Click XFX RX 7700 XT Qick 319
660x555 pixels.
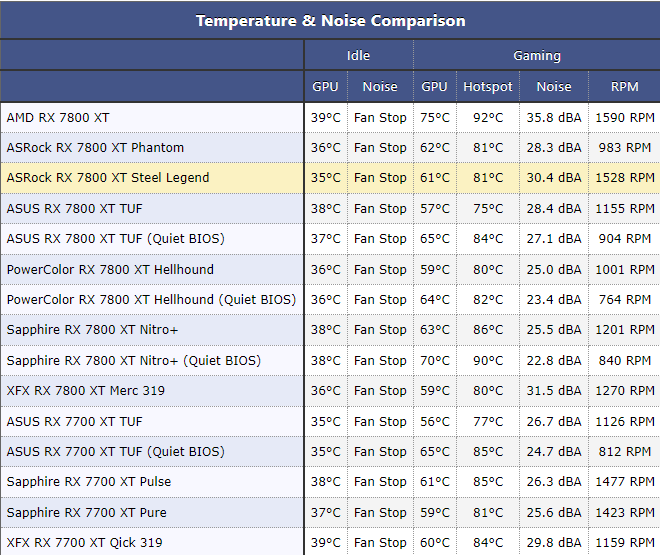tap(84, 543)
